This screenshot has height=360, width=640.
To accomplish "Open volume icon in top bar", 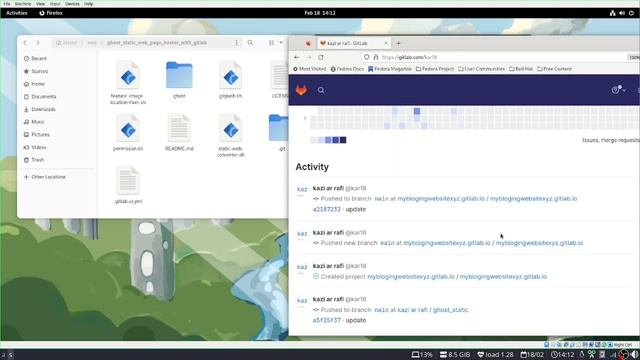I will 622,13.
